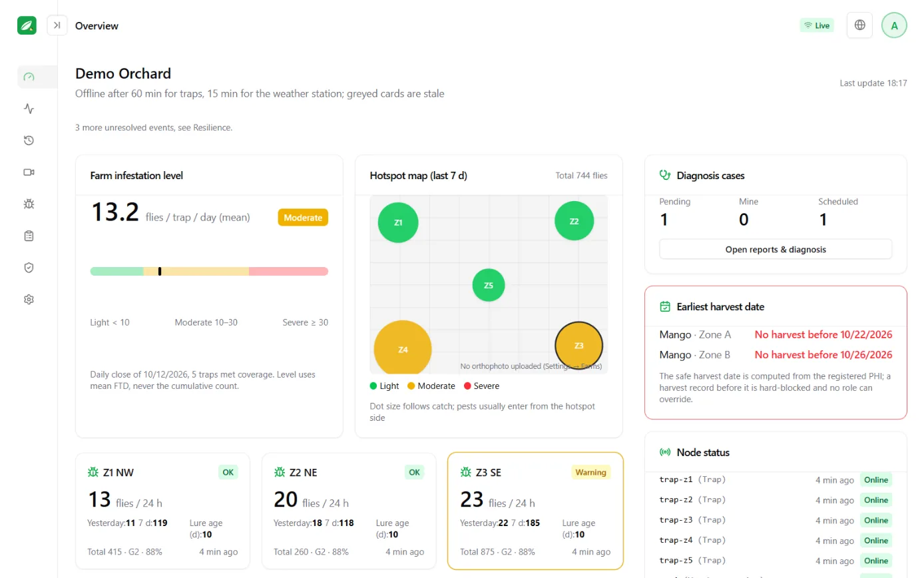
Task: Select the Z2 hotspot circle on map
Action: (x=575, y=221)
